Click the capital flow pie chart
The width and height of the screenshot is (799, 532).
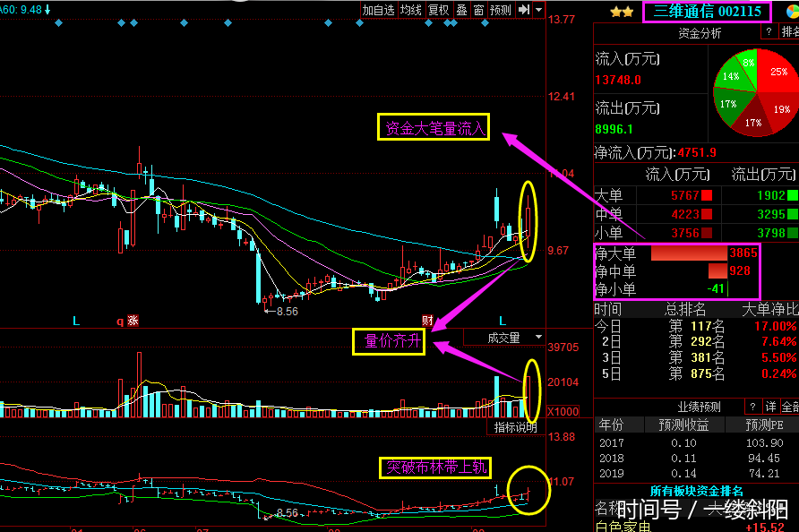(756, 93)
